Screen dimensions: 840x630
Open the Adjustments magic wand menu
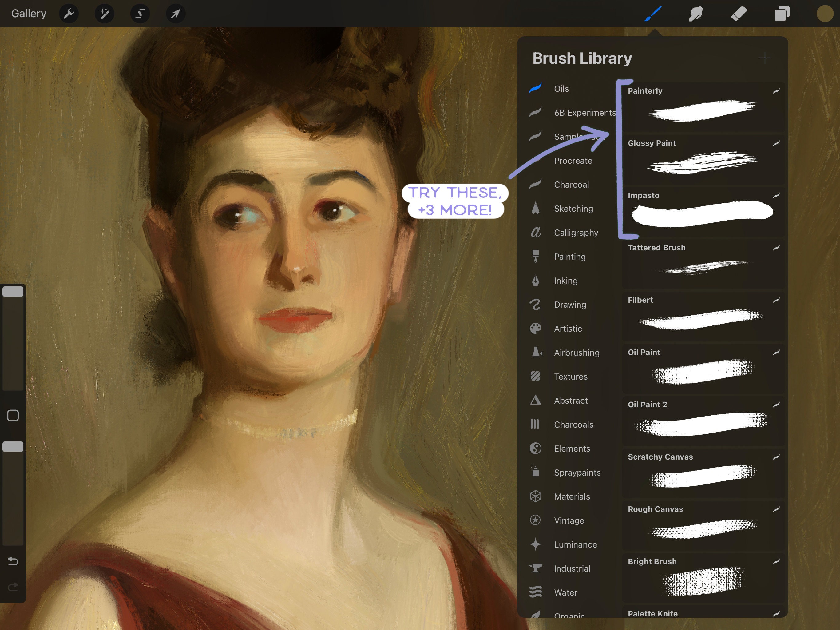(x=104, y=13)
